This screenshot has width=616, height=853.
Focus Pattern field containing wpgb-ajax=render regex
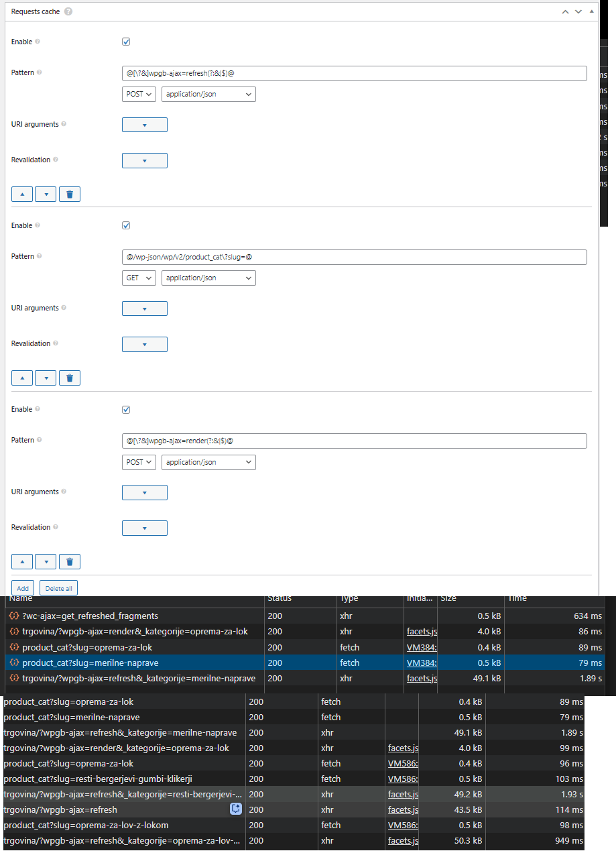(355, 441)
